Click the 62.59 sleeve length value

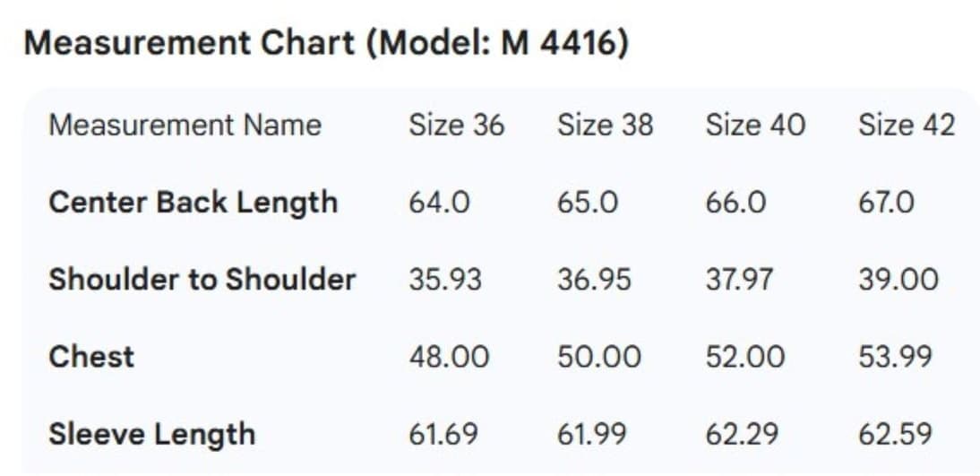[x=895, y=435]
